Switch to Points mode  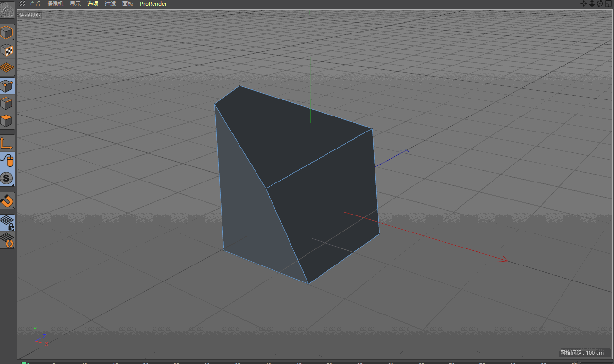click(7, 86)
